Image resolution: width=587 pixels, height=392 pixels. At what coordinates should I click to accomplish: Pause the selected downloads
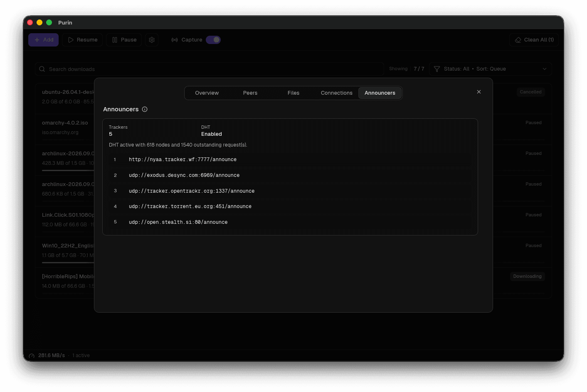point(124,40)
